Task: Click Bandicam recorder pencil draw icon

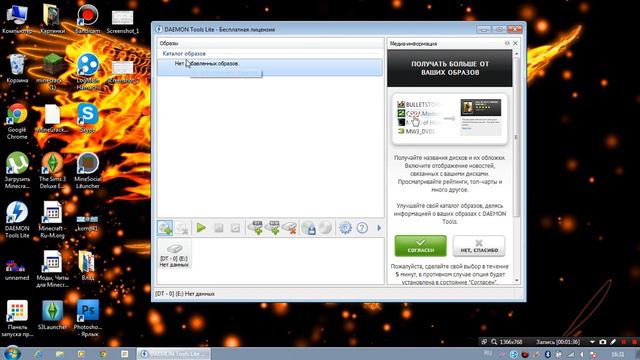Action: 613,342
